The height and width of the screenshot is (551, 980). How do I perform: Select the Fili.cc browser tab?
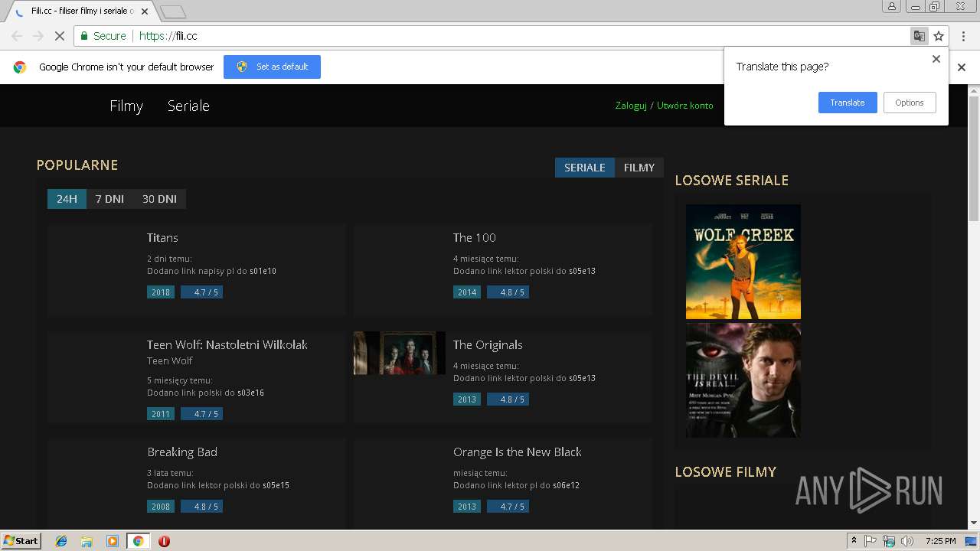[83, 11]
